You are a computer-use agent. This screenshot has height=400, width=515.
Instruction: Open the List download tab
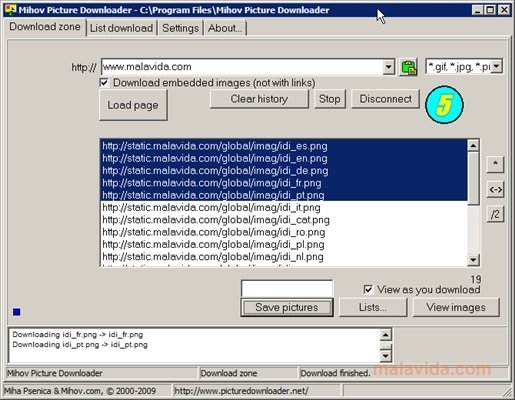[x=122, y=28]
